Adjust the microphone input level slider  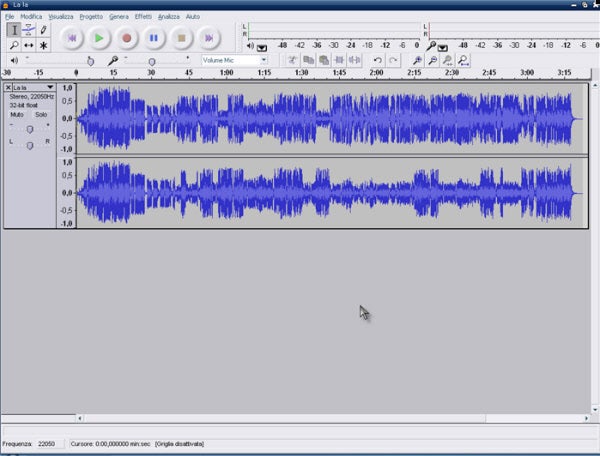coord(157,61)
